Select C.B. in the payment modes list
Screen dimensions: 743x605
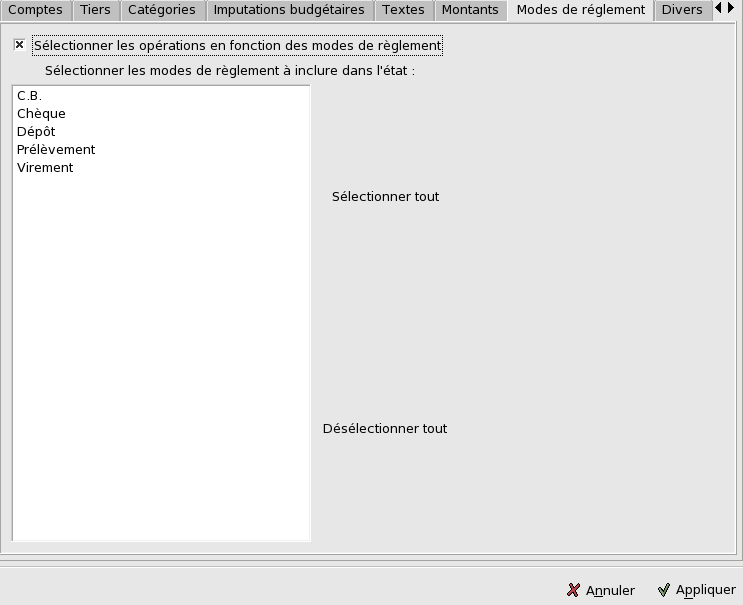point(161,96)
